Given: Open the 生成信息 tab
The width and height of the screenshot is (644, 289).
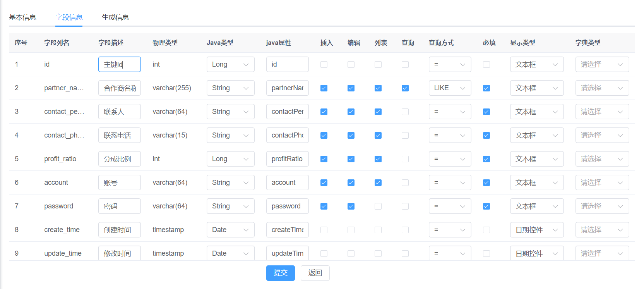Looking at the screenshot, I should (x=115, y=17).
